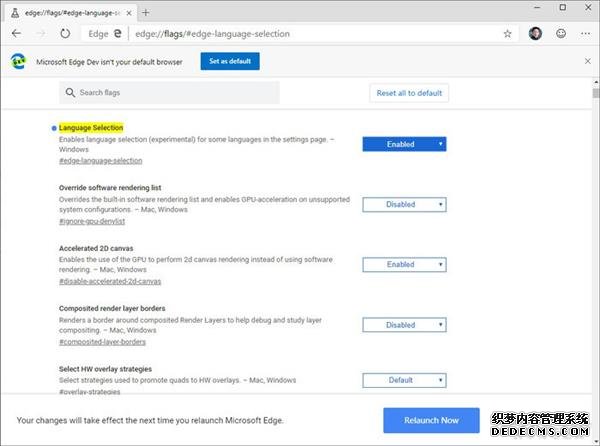Click Set as default button
This screenshot has height=446, width=600.
pyautogui.click(x=230, y=61)
